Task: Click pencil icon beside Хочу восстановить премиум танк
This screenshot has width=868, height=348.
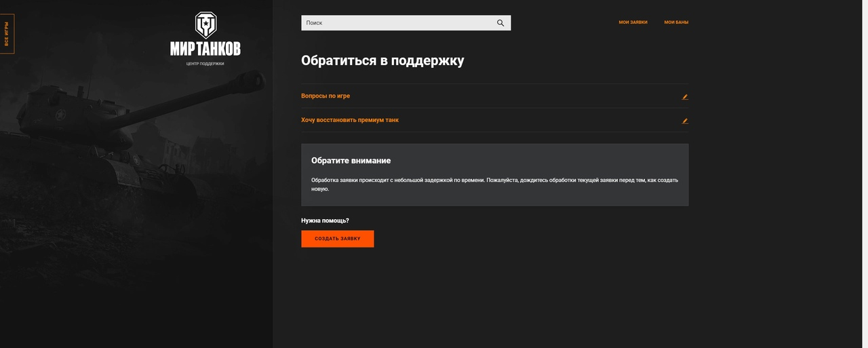Action: (685, 121)
